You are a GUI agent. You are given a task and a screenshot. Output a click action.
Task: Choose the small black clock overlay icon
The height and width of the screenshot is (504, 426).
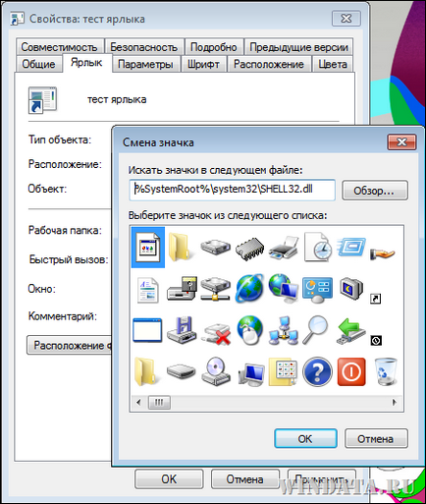tap(376, 341)
